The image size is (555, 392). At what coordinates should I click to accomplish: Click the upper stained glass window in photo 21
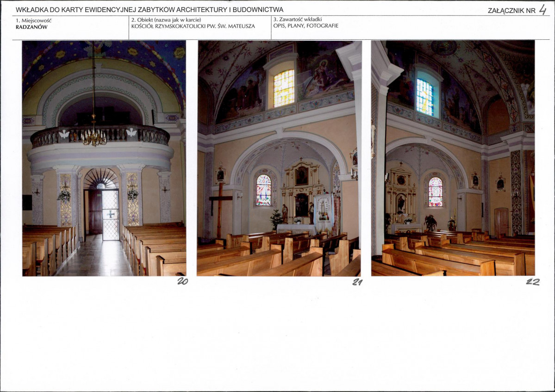click(284, 88)
